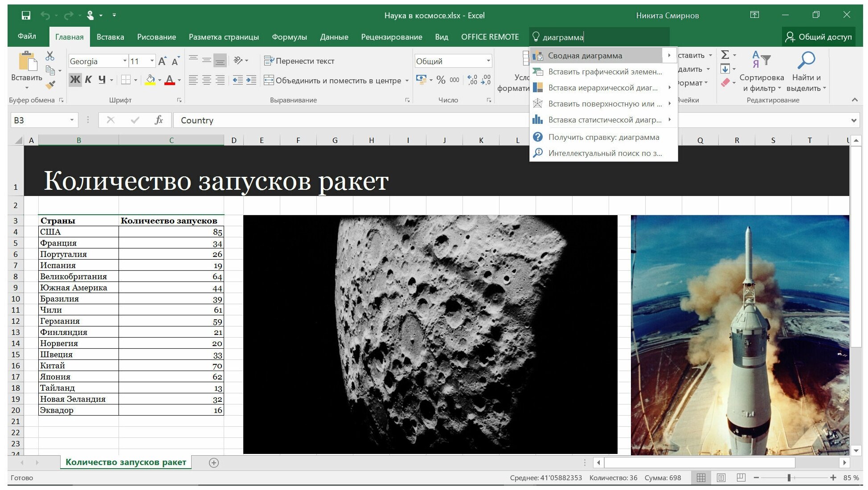Click the AutoSum sigma icon

click(725, 55)
